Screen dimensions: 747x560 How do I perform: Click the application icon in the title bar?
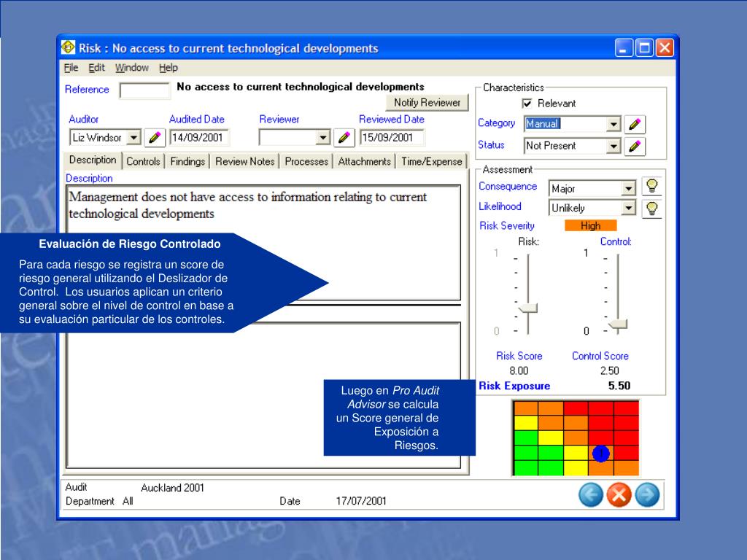69,47
